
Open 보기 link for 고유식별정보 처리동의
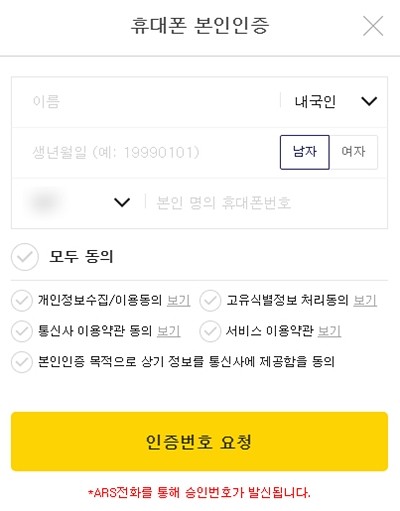click(x=365, y=301)
